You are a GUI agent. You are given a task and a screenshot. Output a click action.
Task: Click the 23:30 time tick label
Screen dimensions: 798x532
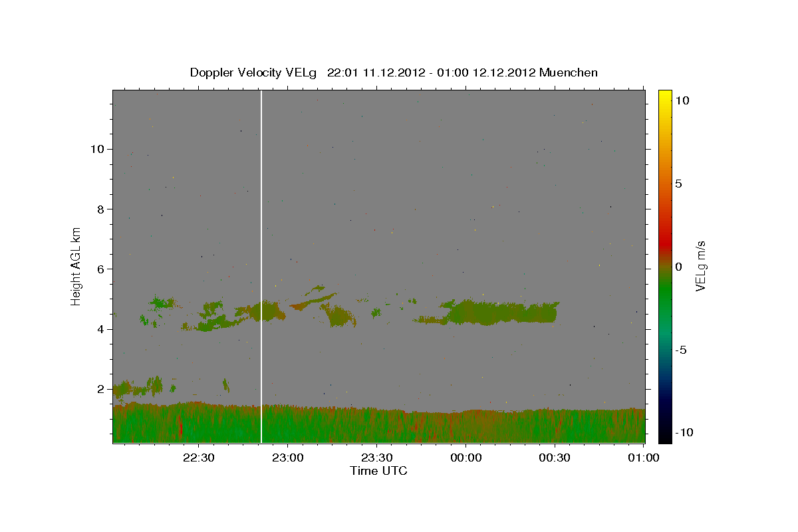tap(376, 458)
